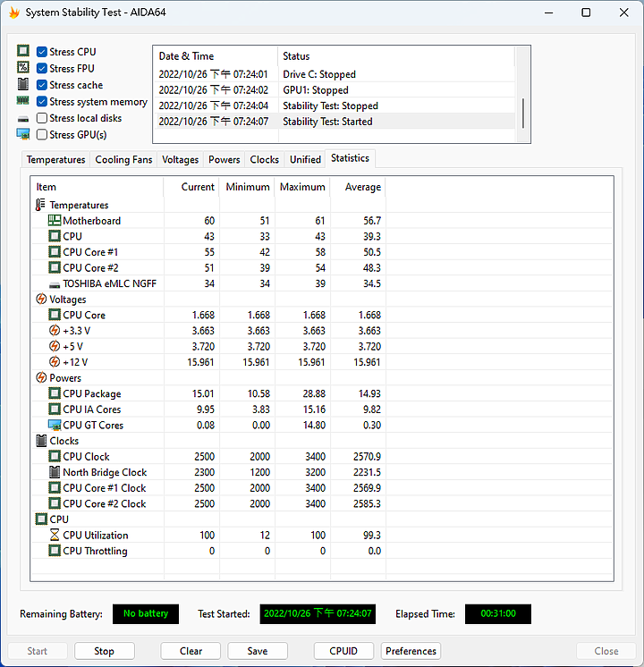The height and width of the screenshot is (667, 644).
Task: Open Preferences
Action: point(411,651)
